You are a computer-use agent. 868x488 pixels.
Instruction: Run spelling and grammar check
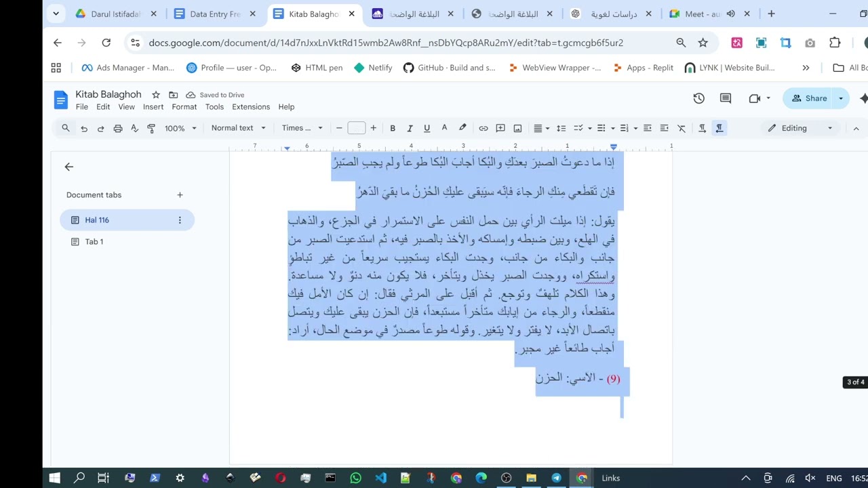pyautogui.click(x=134, y=128)
